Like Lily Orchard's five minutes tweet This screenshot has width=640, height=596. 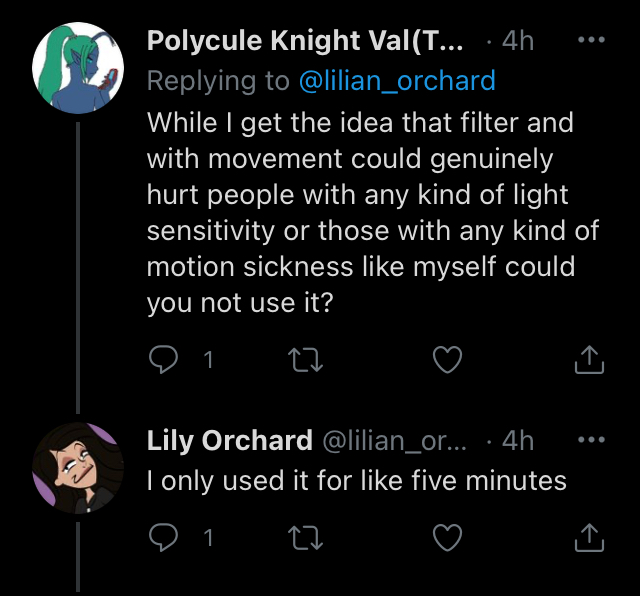pyautogui.click(x=447, y=537)
